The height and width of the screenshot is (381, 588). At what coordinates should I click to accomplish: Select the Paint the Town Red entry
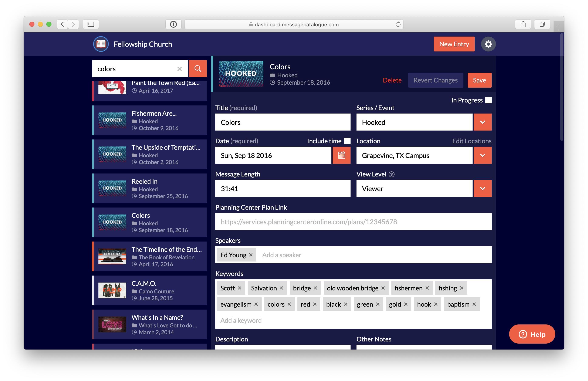coord(149,91)
